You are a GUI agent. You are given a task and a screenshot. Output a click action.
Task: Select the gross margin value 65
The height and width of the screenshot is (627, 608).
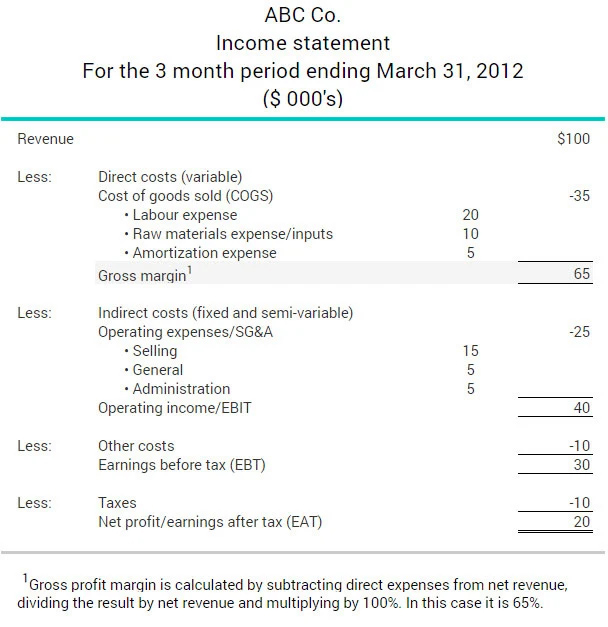coord(581,275)
